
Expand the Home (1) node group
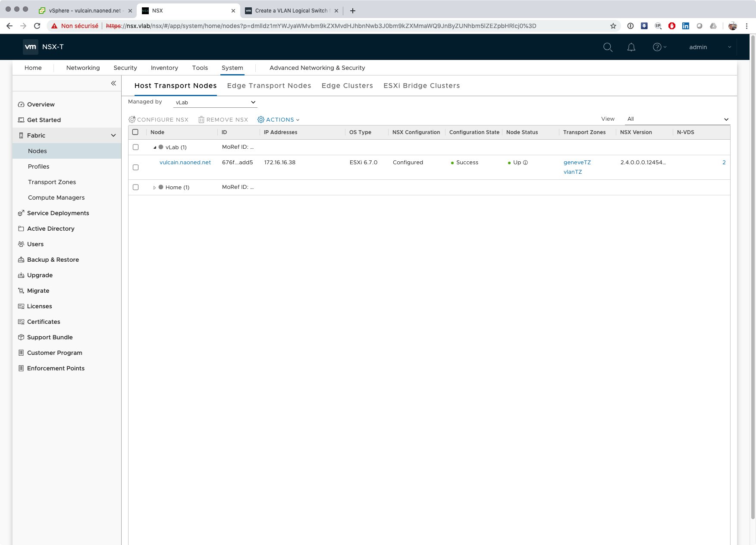pos(154,188)
